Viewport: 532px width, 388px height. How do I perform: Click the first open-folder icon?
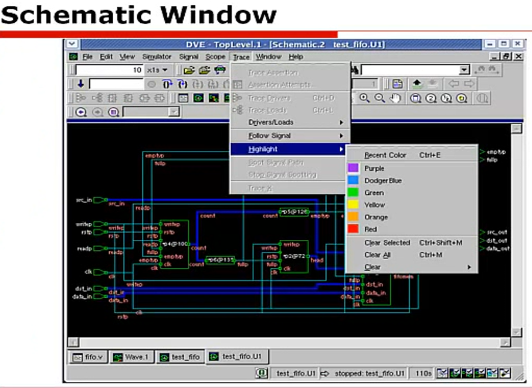point(189,70)
